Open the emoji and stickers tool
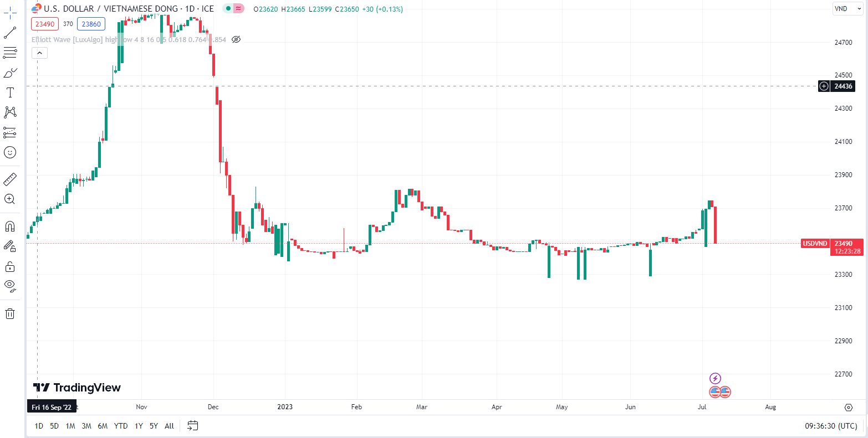This screenshot has width=868, height=438. pyautogui.click(x=10, y=152)
